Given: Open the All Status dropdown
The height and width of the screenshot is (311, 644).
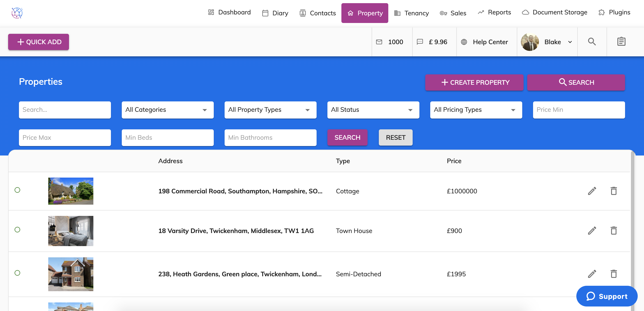Looking at the screenshot, I should [373, 110].
